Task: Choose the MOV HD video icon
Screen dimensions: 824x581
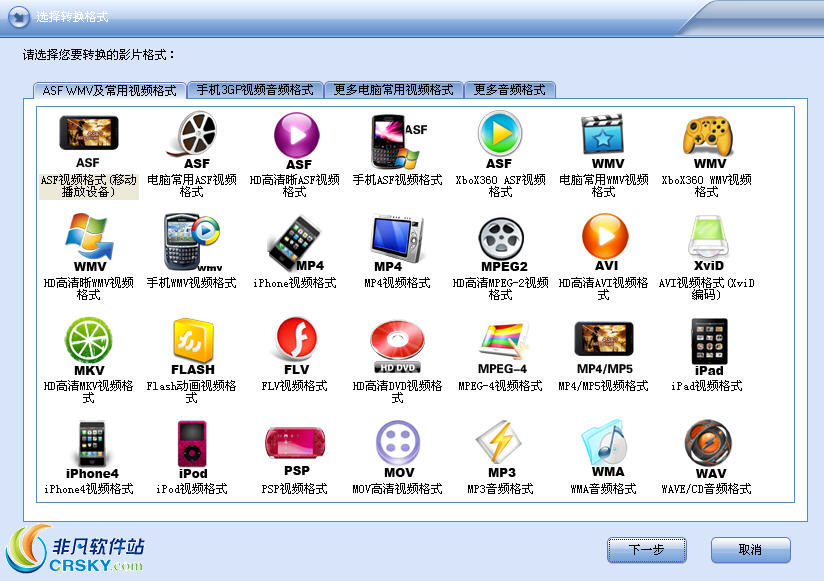Action: pyautogui.click(x=398, y=449)
